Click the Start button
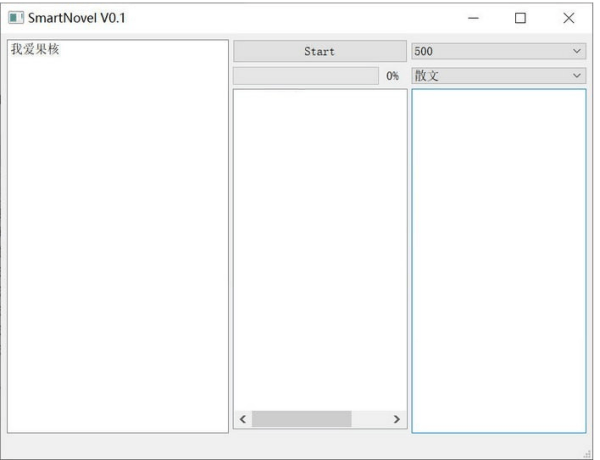 click(320, 51)
